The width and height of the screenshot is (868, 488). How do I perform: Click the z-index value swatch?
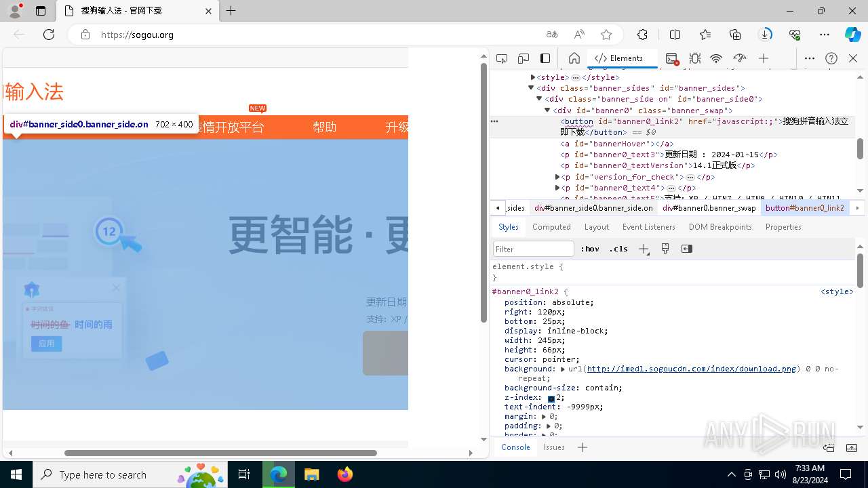551,398
